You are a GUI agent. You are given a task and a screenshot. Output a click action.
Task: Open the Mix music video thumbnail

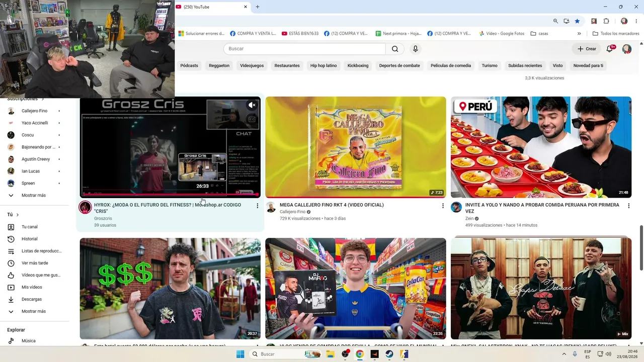[x=541, y=289]
